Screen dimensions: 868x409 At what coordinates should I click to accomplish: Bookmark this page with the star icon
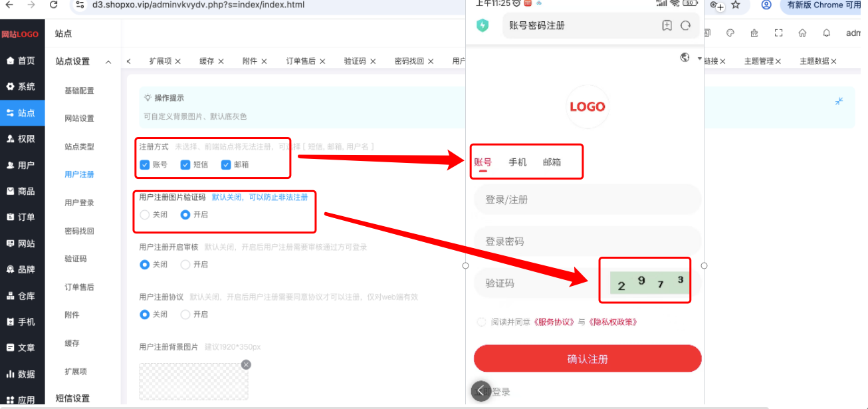[736, 5]
